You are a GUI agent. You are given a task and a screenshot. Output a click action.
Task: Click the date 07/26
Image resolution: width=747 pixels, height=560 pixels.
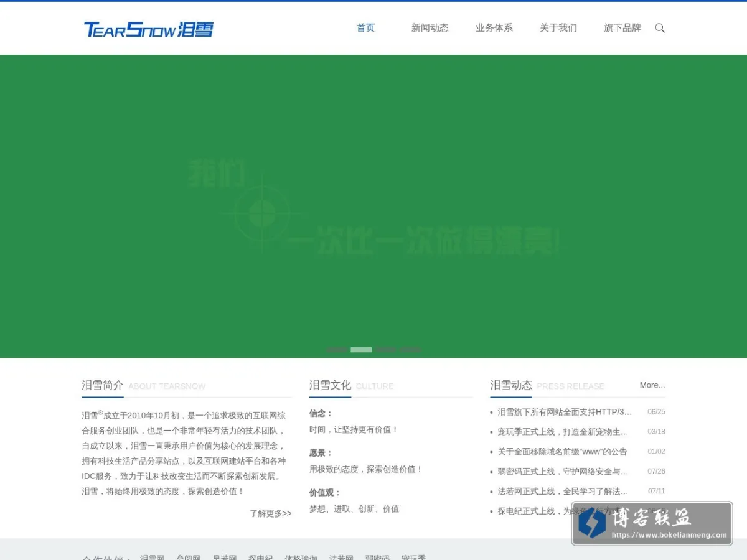tap(656, 472)
